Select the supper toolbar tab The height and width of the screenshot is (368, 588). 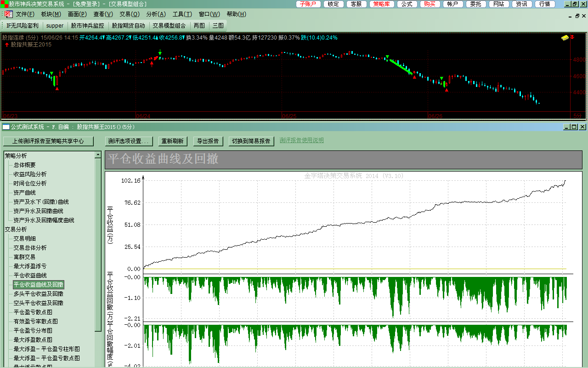[55, 26]
